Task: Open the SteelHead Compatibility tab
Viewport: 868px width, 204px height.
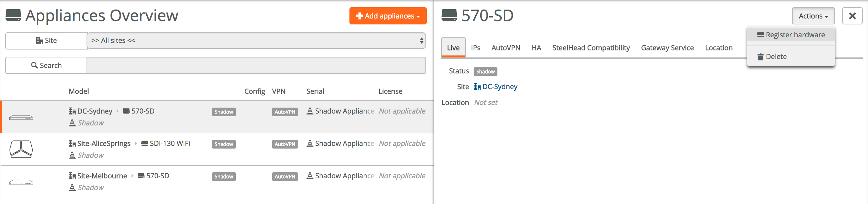Action: pyautogui.click(x=591, y=48)
